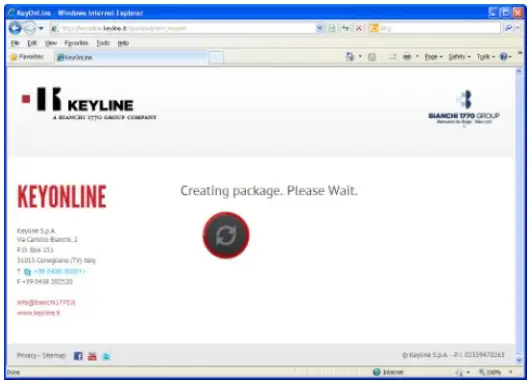
Task: Click the scrollbar up arrow
Action: pos(519,71)
